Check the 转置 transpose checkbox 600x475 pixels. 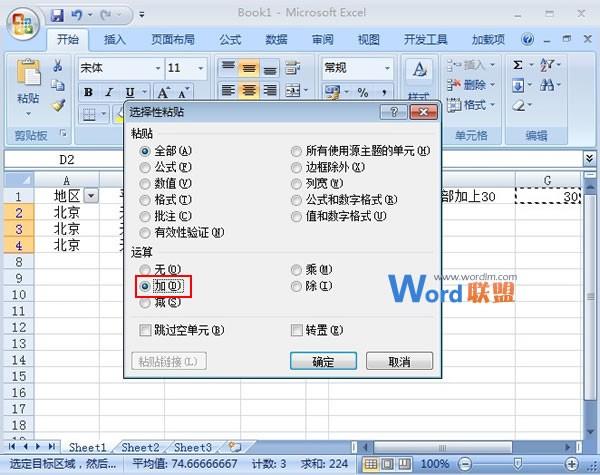tap(297, 330)
